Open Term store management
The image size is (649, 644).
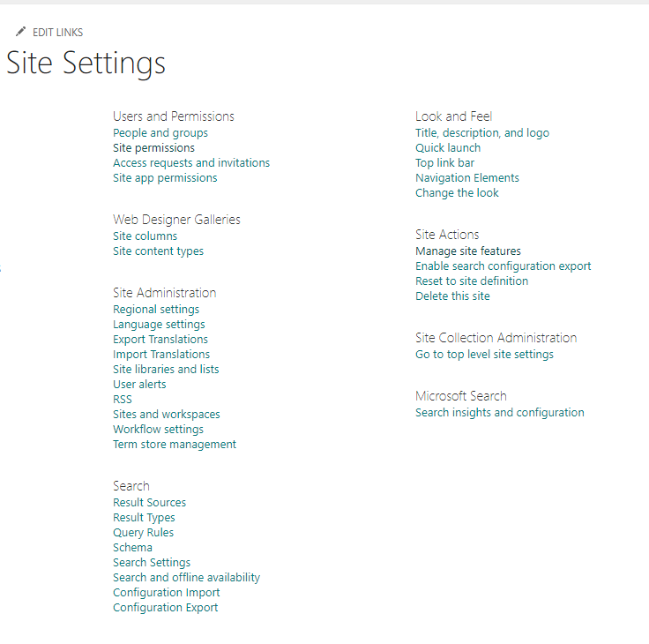point(175,445)
